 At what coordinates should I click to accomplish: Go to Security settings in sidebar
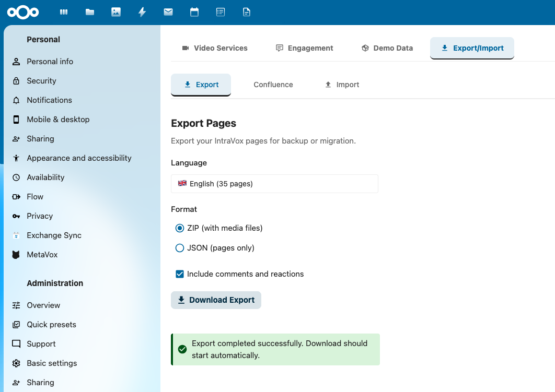pyautogui.click(x=41, y=81)
